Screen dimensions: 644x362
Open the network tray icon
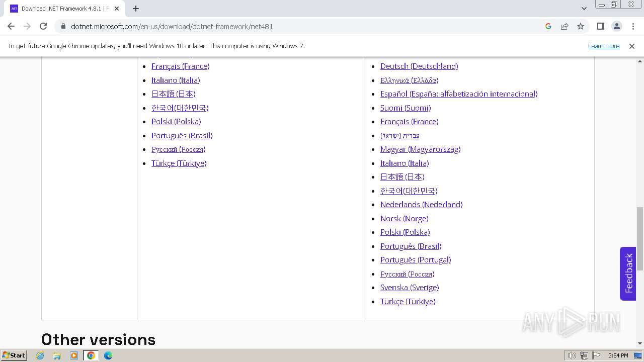(584, 355)
